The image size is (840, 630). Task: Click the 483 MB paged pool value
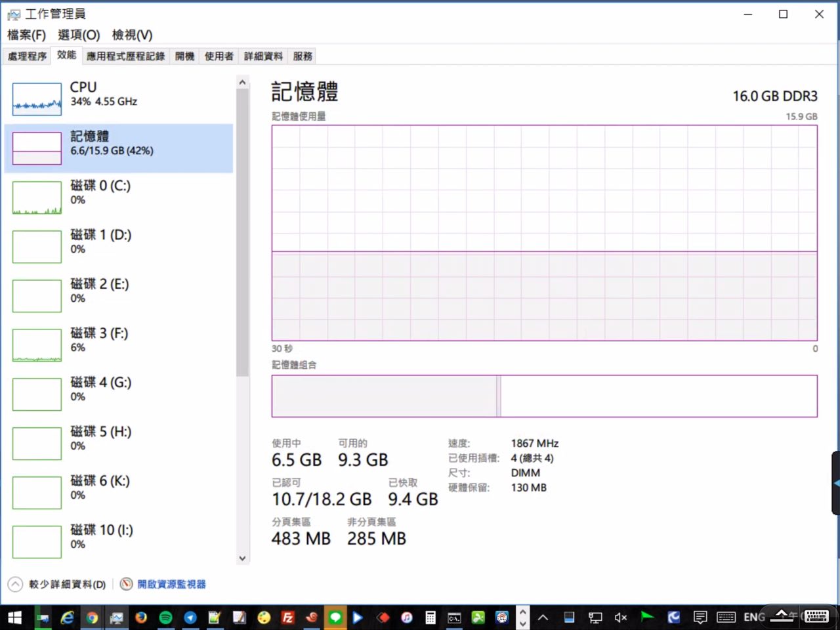point(301,539)
